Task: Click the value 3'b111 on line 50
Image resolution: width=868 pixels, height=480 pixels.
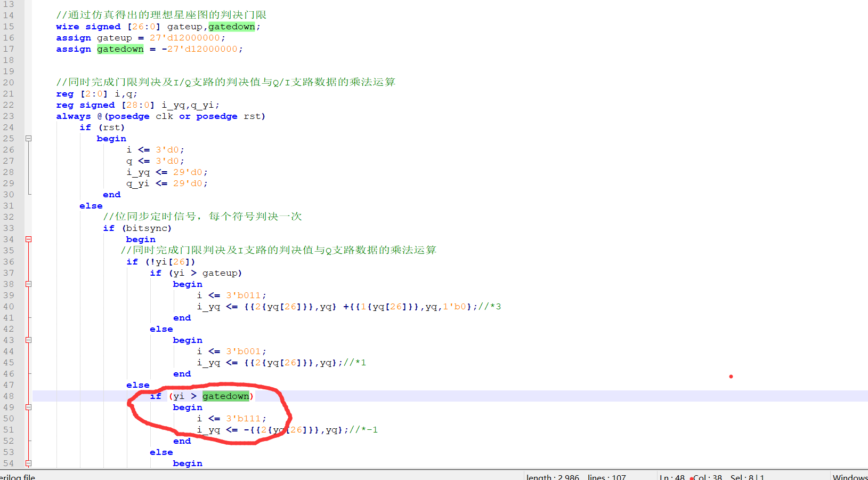Action: click(x=244, y=419)
